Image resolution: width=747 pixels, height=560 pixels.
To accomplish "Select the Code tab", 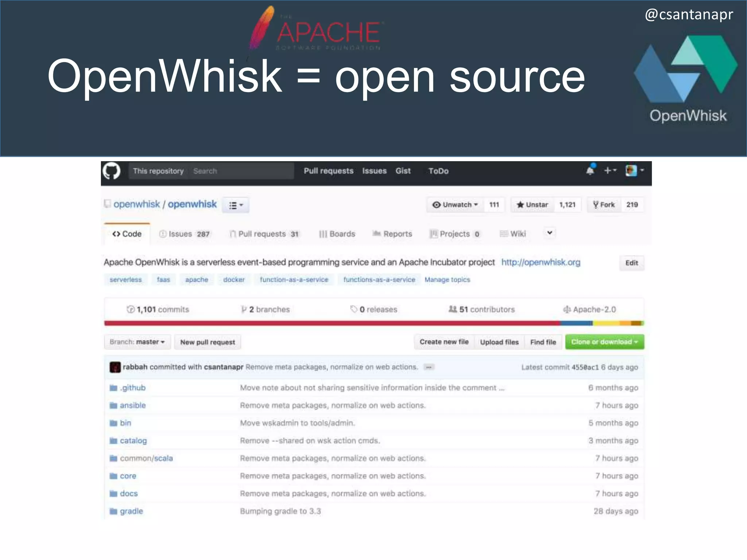I will coord(127,234).
